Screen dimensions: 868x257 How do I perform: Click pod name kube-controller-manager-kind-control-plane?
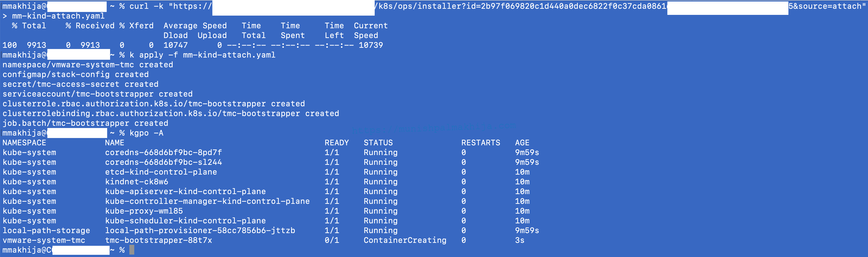tap(207, 201)
